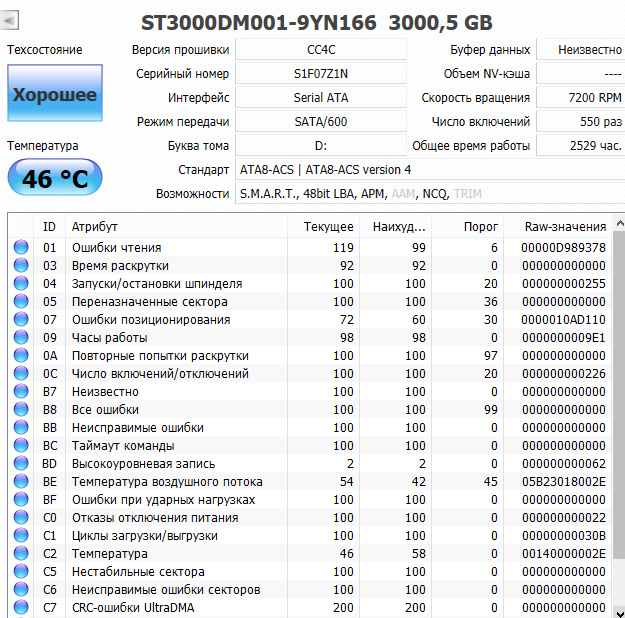Click the status orb for Таймаут команды

[x=21, y=445]
